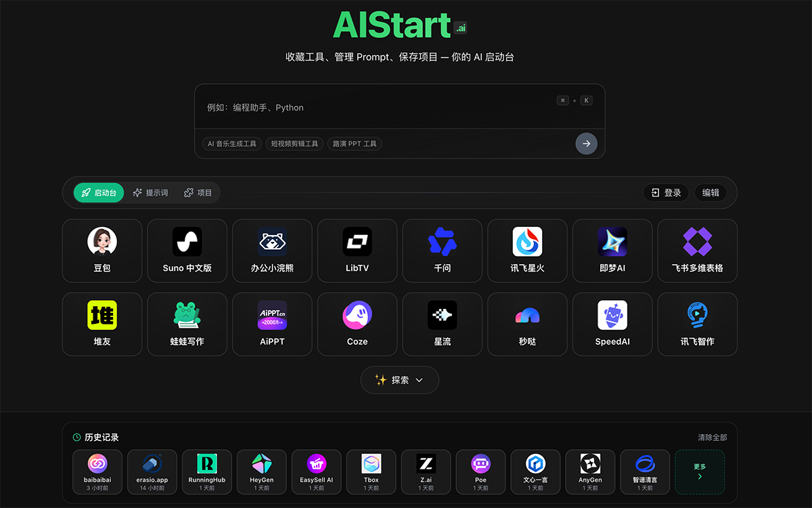
Task: Show 更多 history items
Action: pos(700,472)
